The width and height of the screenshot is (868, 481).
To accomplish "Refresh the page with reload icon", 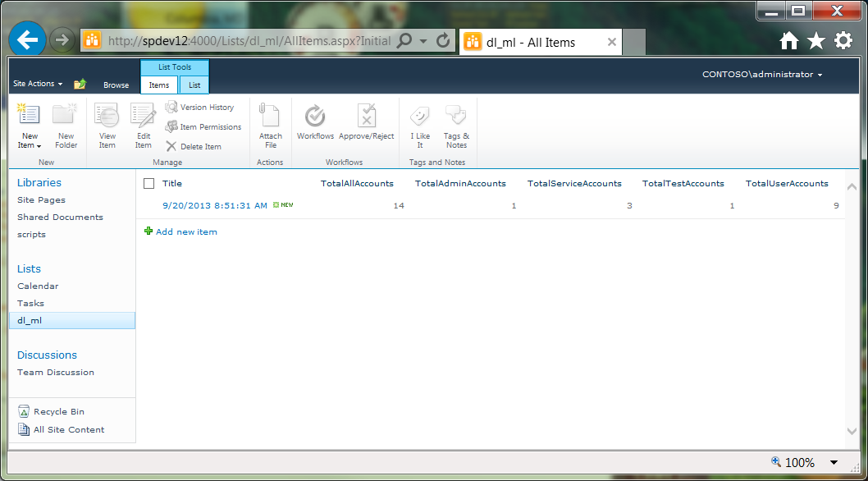I will 443,40.
